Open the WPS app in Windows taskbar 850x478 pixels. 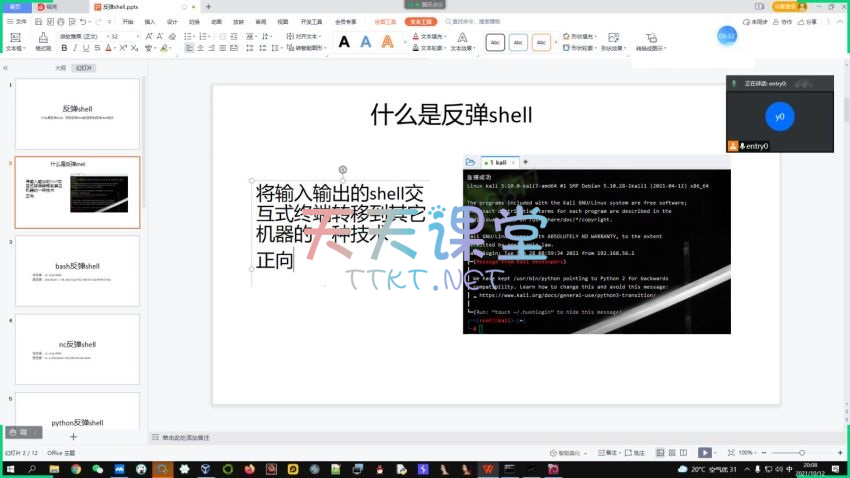coord(487,469)
